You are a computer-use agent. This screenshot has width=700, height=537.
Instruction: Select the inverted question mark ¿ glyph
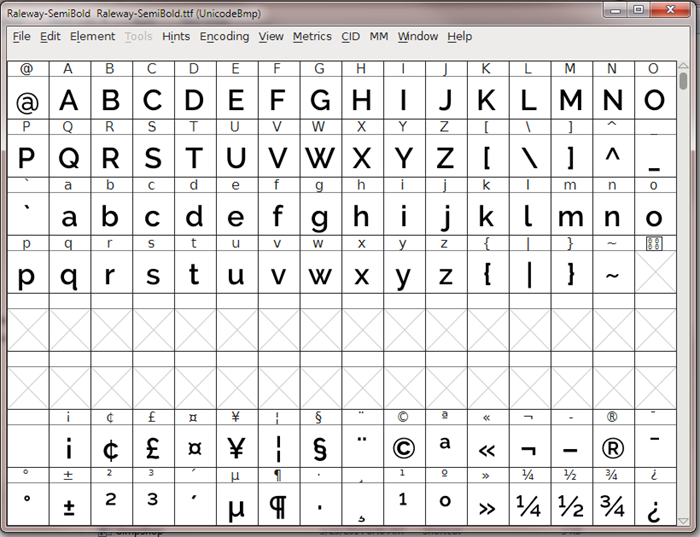coord(655,504)
